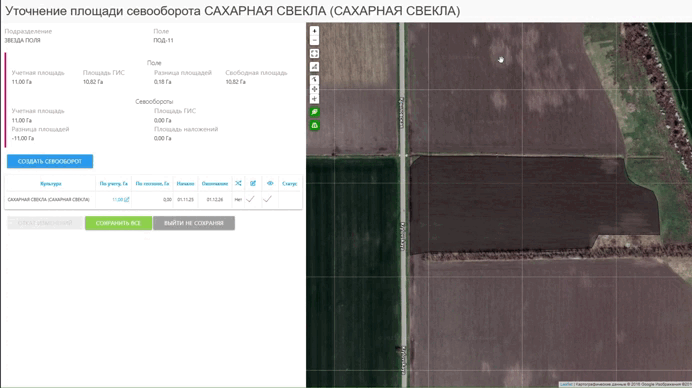Click the bottom green icon button
The image size is (692, 388).
click(x=314, y=125)
